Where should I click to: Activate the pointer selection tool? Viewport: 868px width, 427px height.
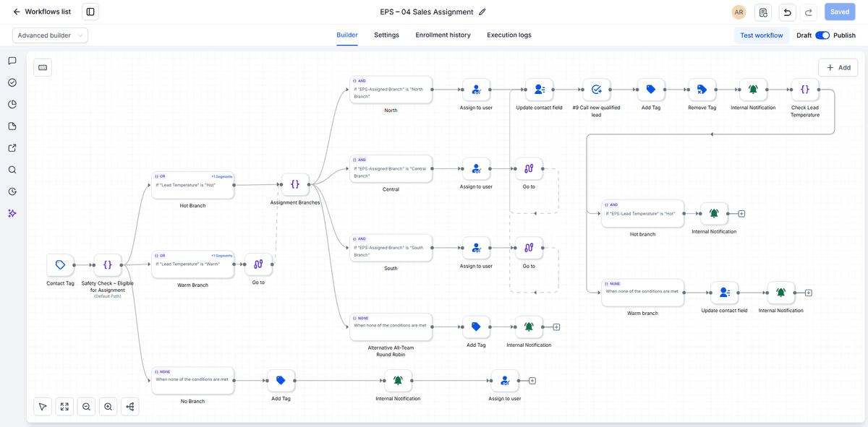(43, 407)
